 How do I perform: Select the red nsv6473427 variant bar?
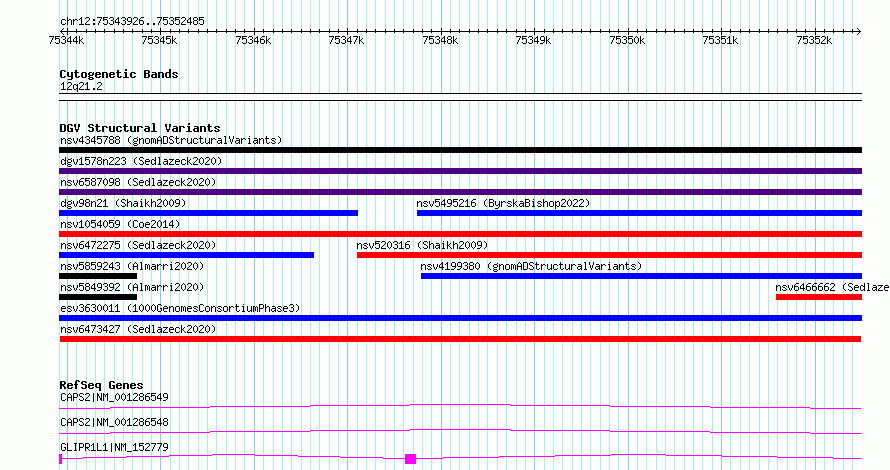coord(460,339)
